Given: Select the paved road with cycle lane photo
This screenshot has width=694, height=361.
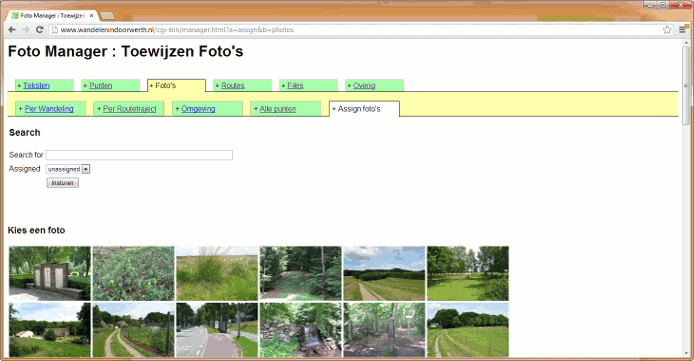Looking at the screenshot, I should click(217, 330).
